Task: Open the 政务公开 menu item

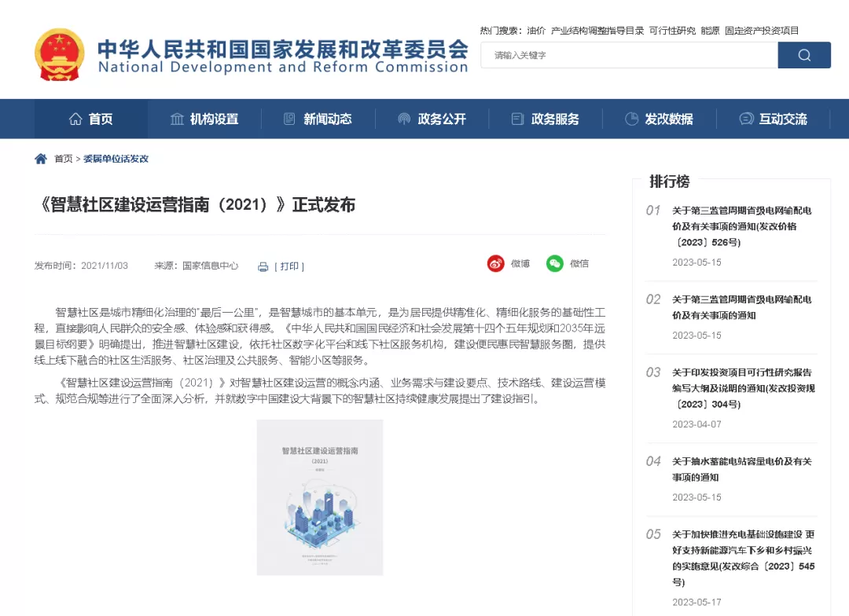Action: 432,119
